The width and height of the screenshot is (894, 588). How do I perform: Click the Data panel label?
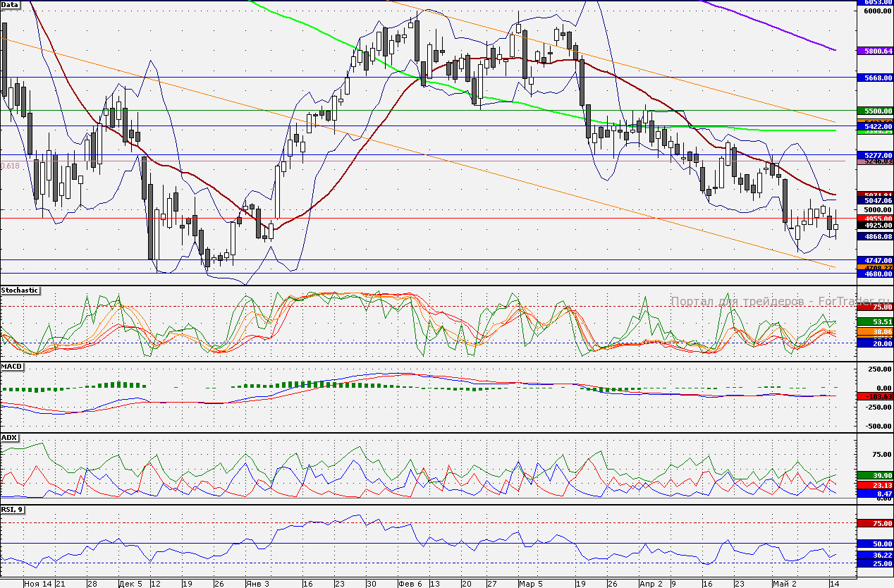[10, 4]
